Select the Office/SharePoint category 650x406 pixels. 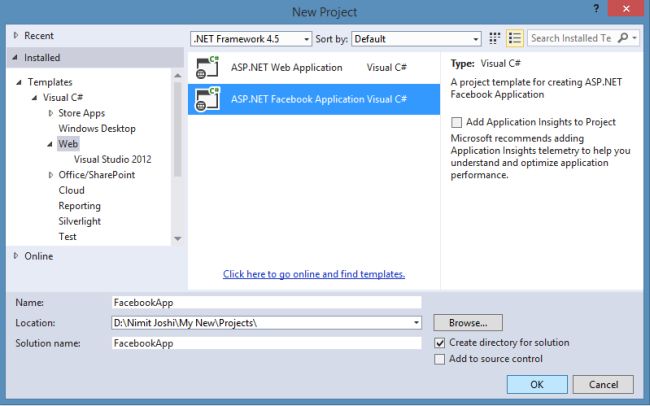click(97, 175)
